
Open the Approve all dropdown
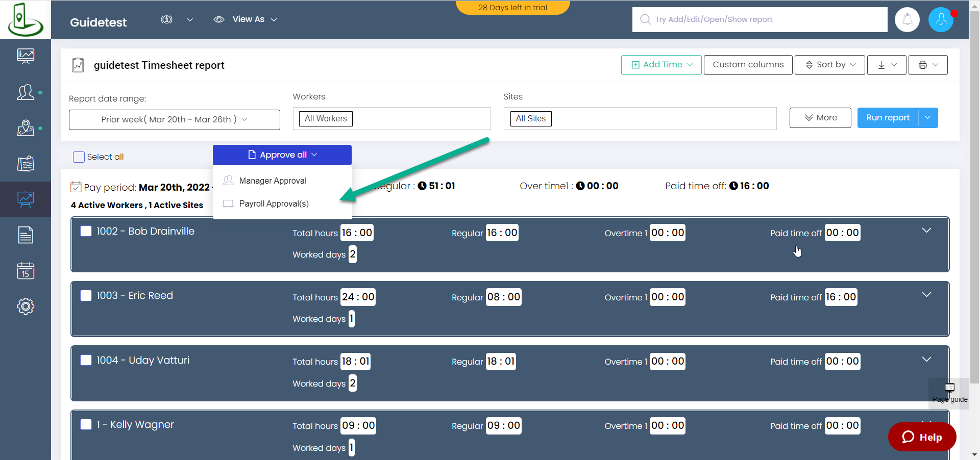point(282,155)
